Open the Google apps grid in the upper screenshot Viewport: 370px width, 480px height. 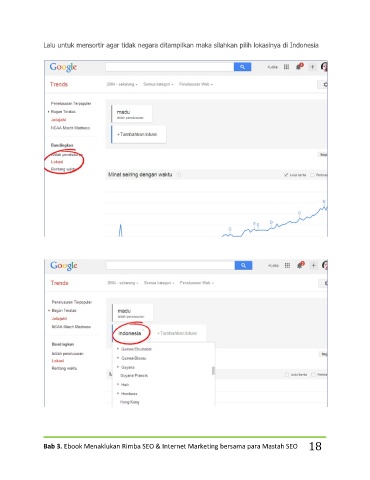[286, 67]
